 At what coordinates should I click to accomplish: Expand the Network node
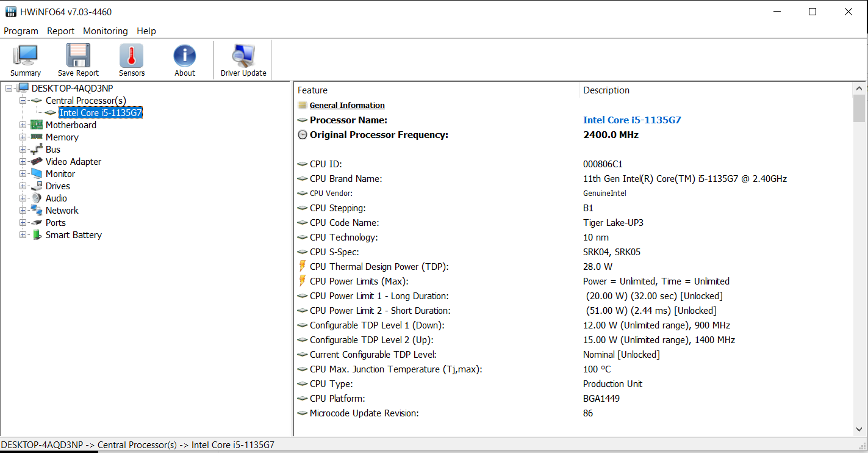coord(23,211)
